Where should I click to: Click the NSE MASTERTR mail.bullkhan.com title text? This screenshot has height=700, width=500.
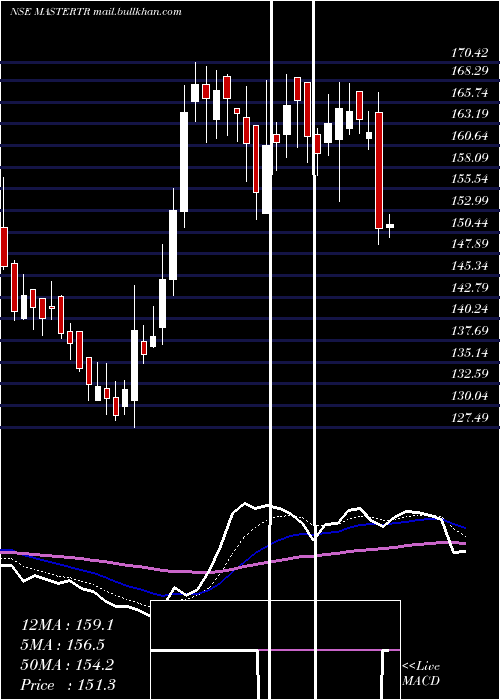tap(96, 12)
